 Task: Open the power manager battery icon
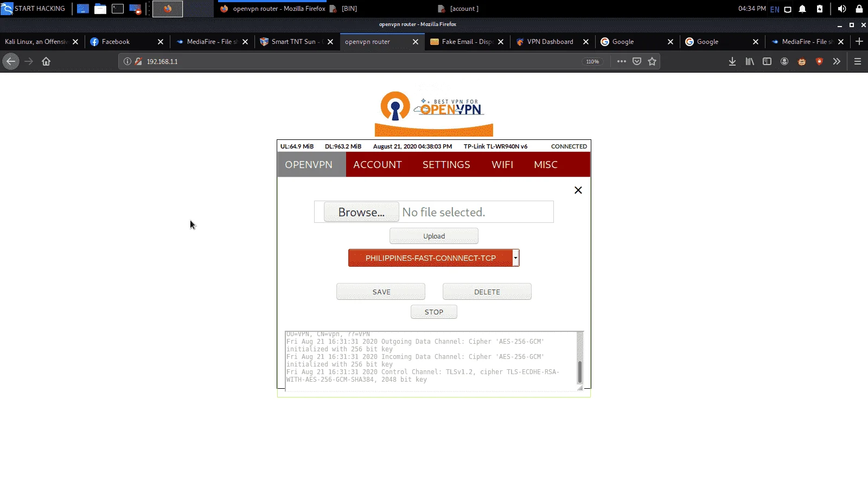(820, 9)
